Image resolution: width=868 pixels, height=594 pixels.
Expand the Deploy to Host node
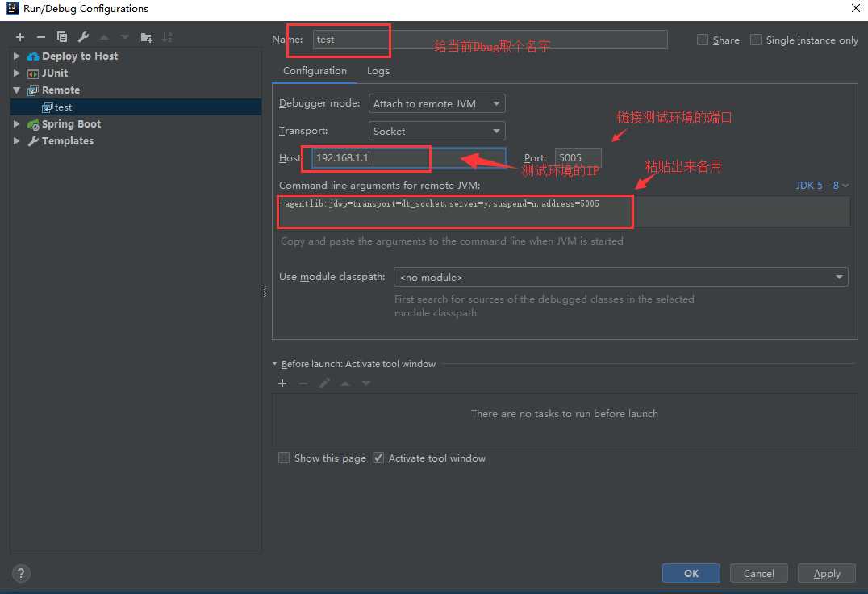(17, 56)
